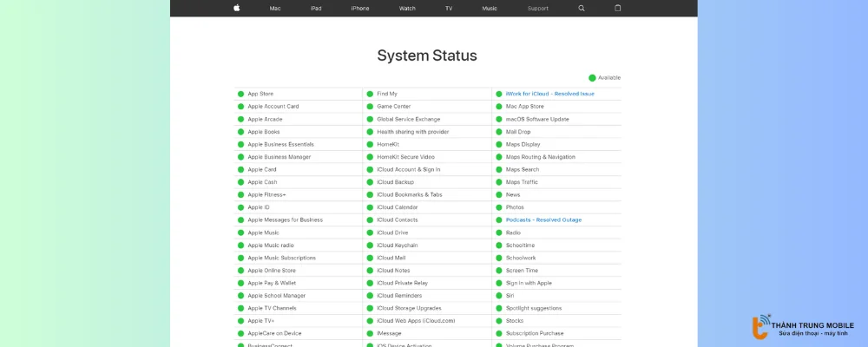Select the Apple School Manager row

(299, 296)
